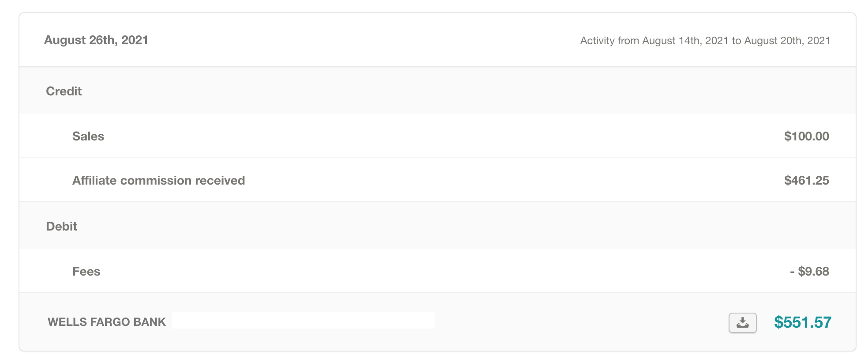The height and width of the screenshot is (363, 868).
Task: Click the word 'FARGO' in bank name
Action: (x=110, y=322)
